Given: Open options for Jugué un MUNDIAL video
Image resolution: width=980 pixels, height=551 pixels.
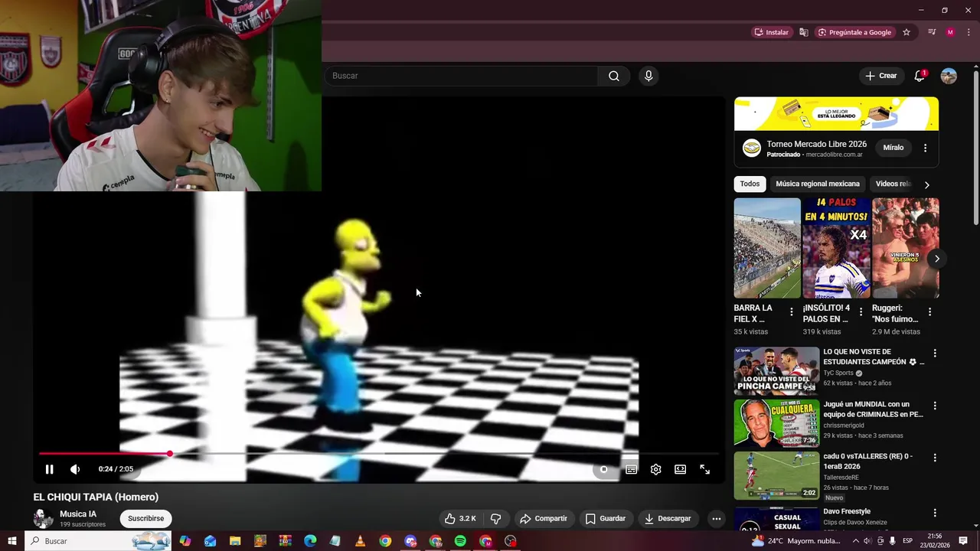Looking at the screenshot, I should pos(935,406).
